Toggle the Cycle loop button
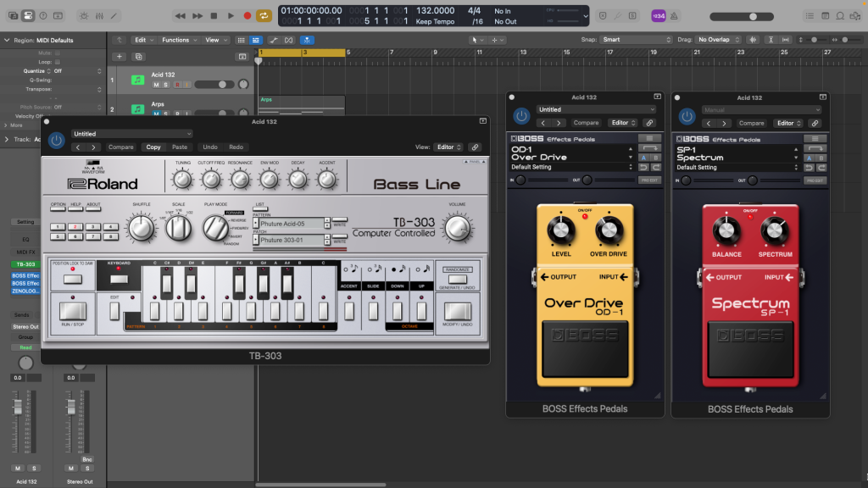The image size is (868, 488). (x=264, y=16)
